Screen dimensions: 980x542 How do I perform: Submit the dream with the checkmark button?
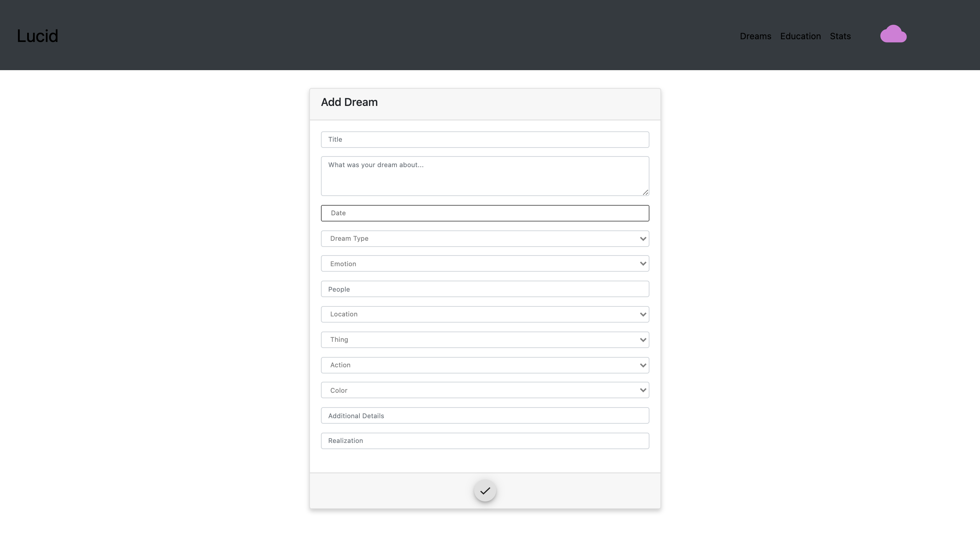485,490
